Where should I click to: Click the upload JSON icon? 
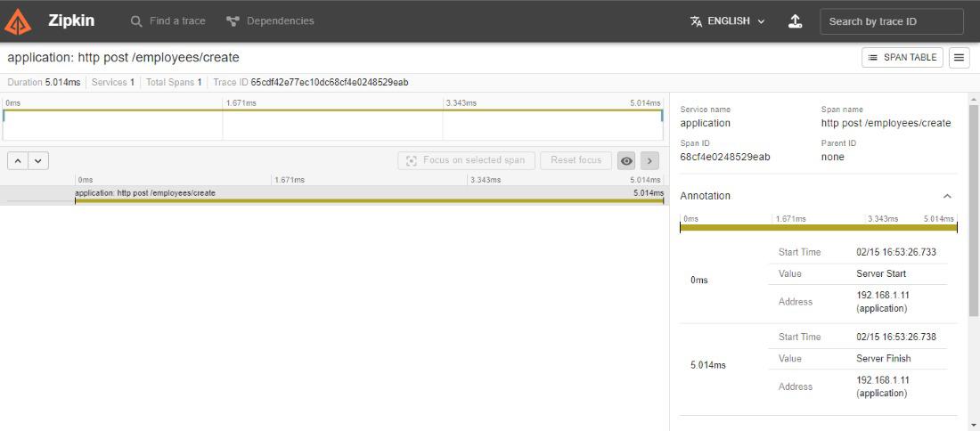pyautogui.click(x=795, y=21)
